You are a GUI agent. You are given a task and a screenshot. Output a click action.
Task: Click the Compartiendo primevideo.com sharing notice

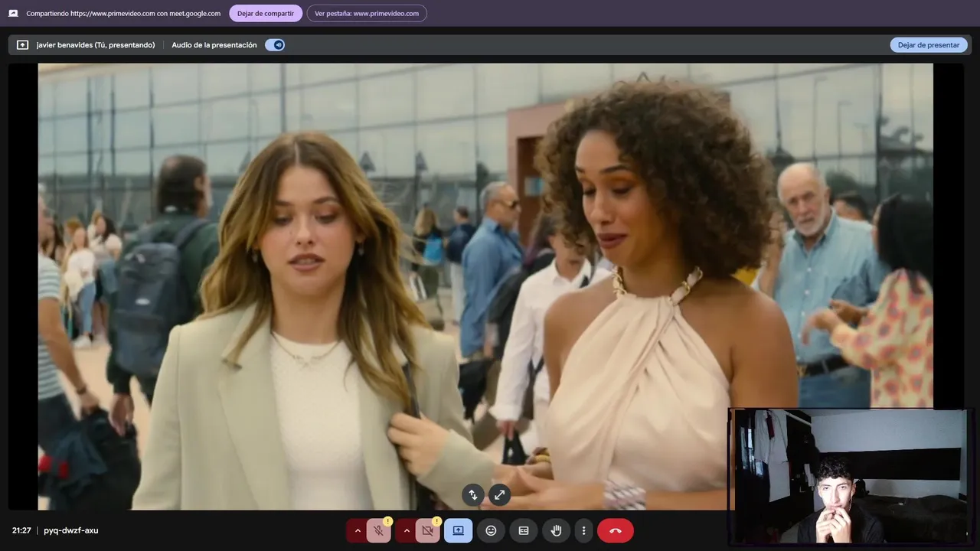click(x=123, y=13)
